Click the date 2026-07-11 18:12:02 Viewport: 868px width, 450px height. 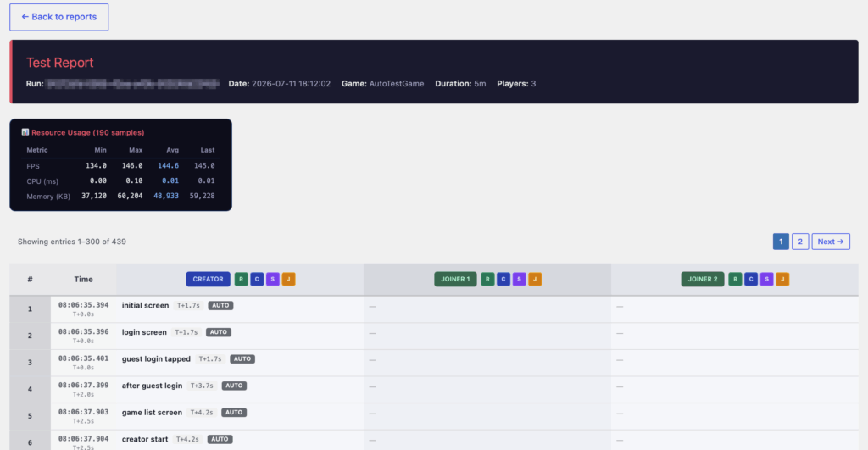(x=292, y=84)
